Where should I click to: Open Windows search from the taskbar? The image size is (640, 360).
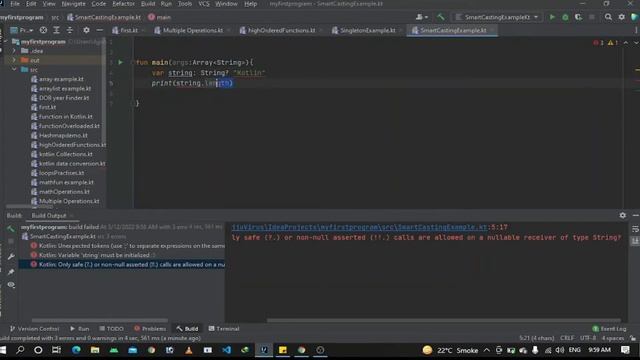tap(20, 350)
